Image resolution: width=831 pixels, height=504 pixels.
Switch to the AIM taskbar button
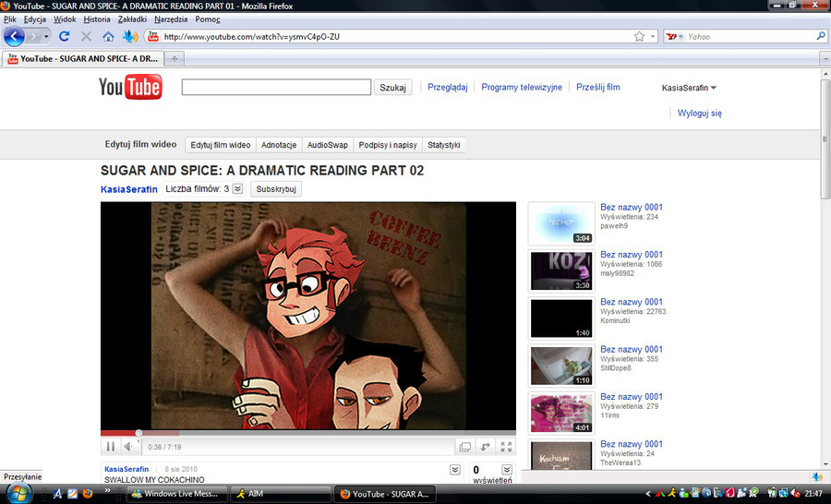(281, 494)
